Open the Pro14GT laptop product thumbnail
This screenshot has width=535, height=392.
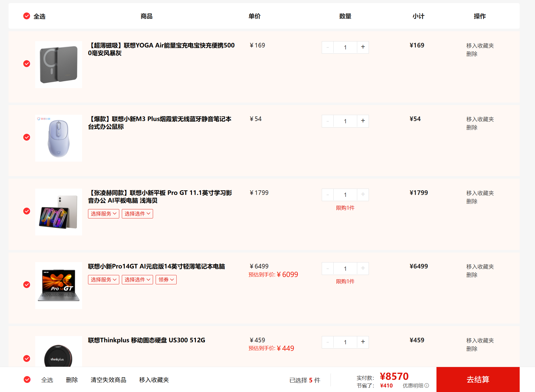pos(58,285)
